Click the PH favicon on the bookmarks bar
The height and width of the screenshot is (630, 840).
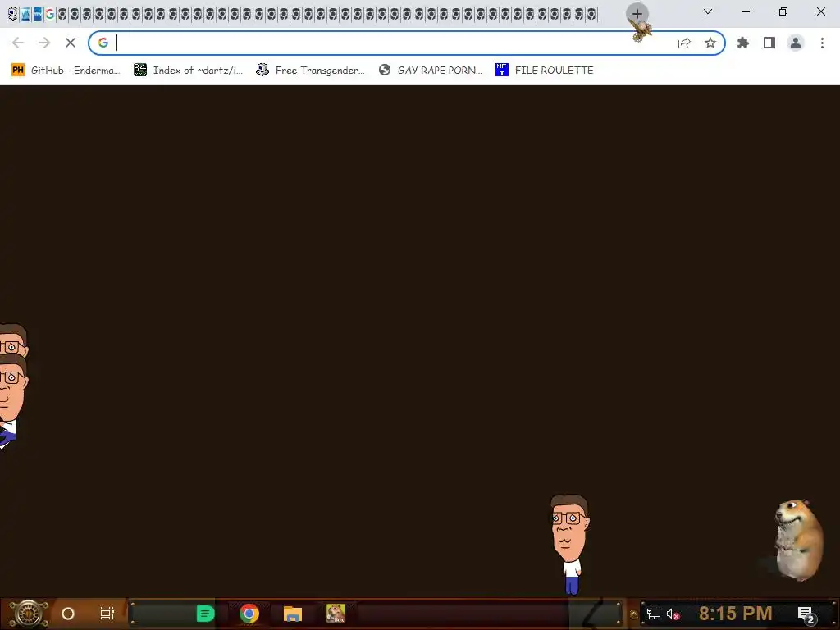(x=18, y=70)
